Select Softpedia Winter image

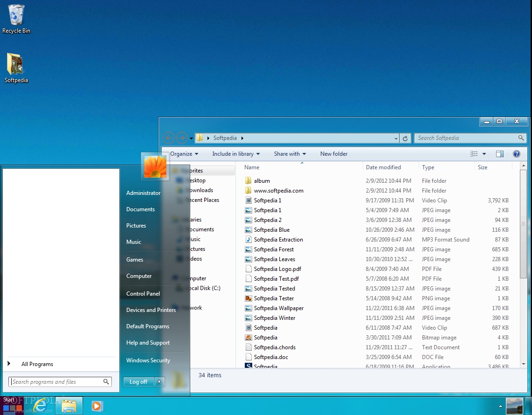click(377, 318)
